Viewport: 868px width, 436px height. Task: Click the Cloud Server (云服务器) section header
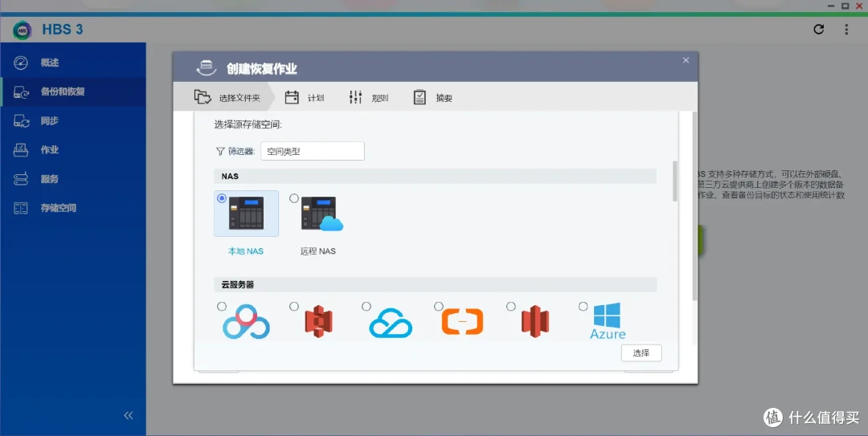[435, 285]
